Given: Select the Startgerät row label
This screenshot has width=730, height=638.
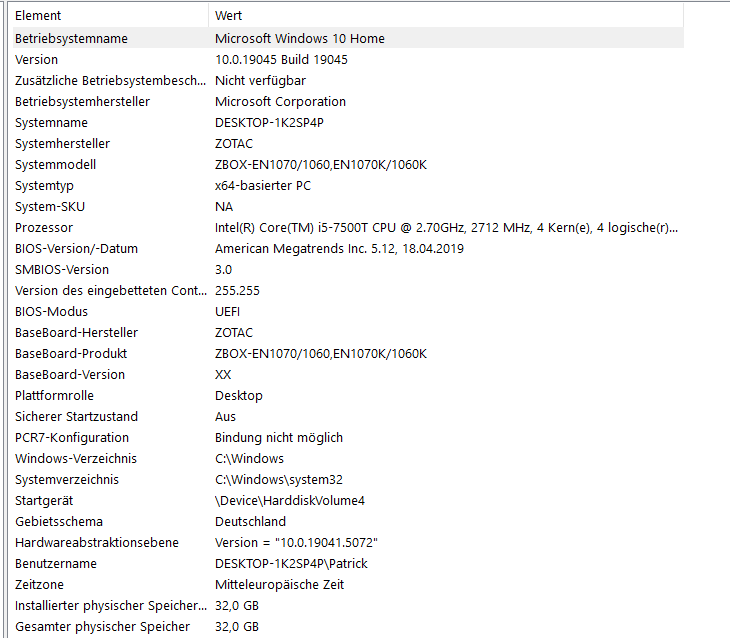Looking at the screenshot, I should click(x=44, y=500).
